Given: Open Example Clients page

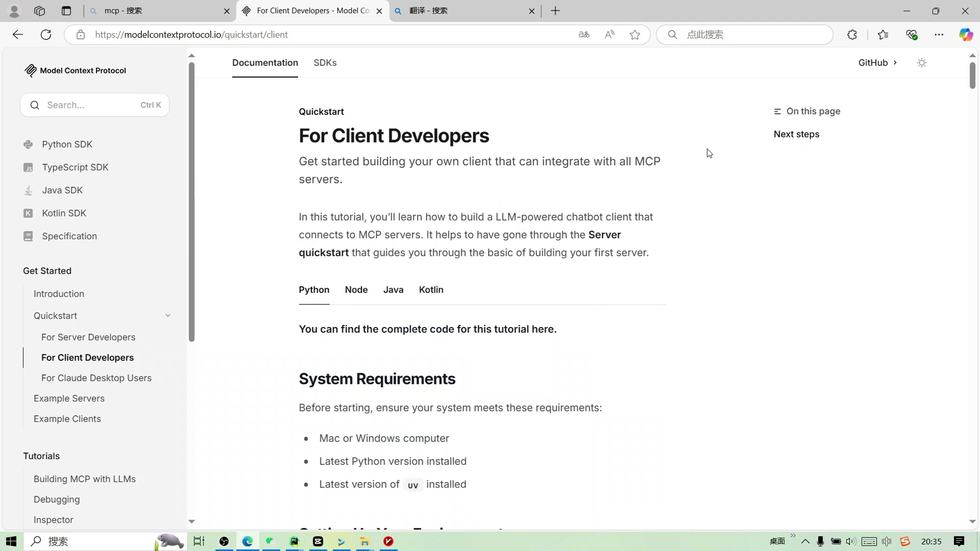Looking at the screenshot, I should click(x=67, y=419).
